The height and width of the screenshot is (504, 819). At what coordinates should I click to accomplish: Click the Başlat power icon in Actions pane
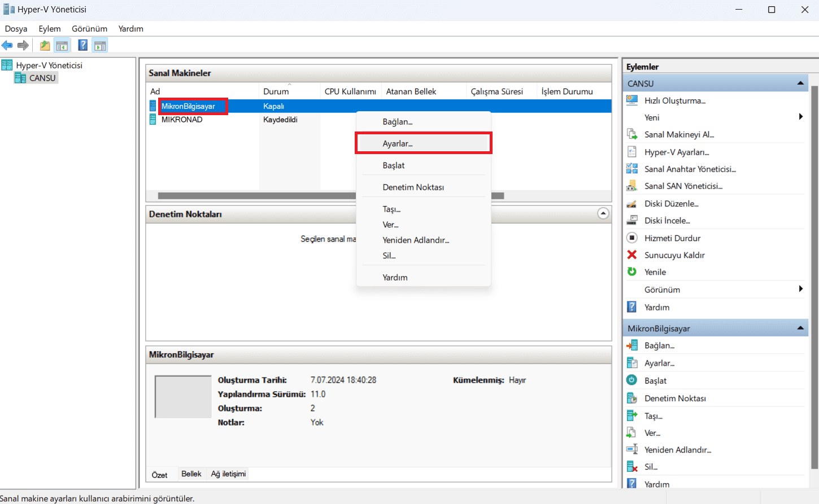point(632,380)
